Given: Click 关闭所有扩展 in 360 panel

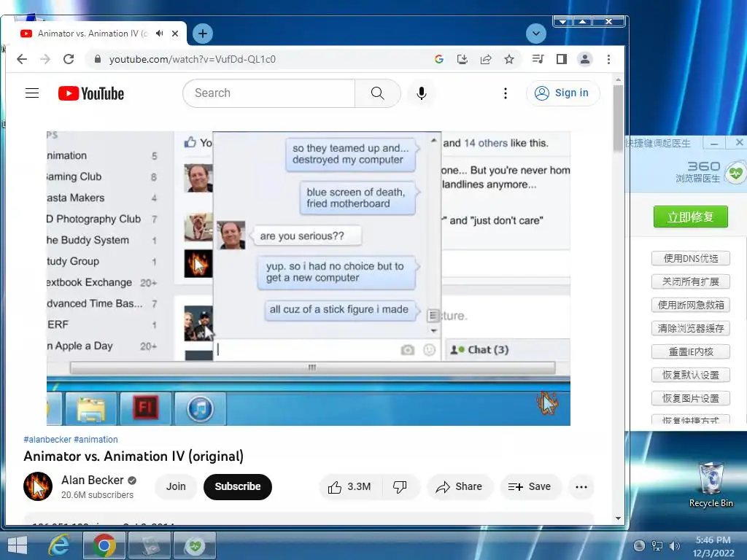Looking at the screenshot, I should [x=690, y=281].
